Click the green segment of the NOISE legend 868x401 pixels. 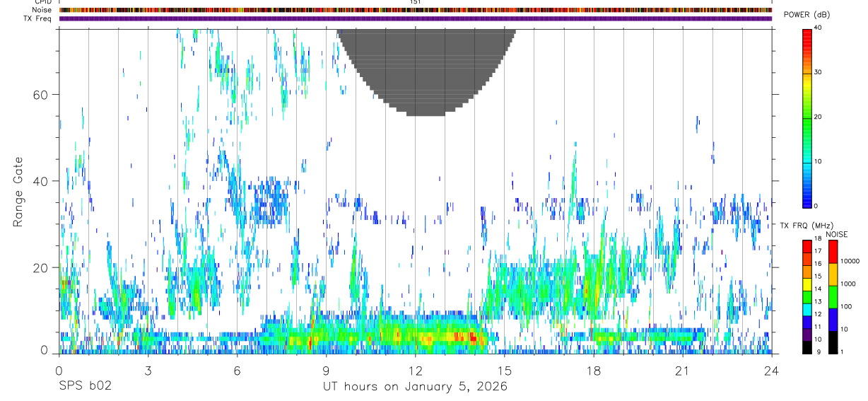point(833,297)
